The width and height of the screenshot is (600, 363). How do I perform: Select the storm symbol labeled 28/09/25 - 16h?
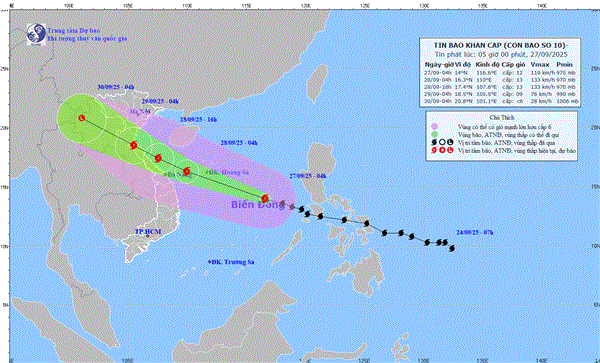[x=158, y=158]
